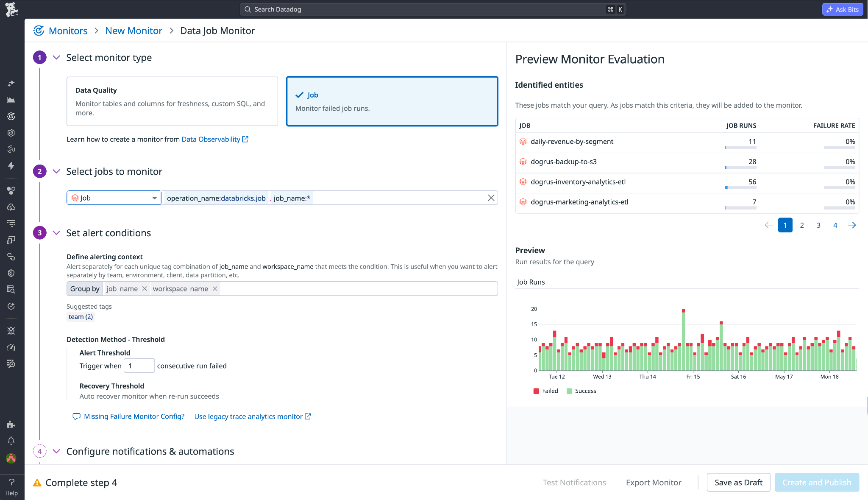Click Save as Draft button
This screenshot has height=500, width=868.
point(738,483)
